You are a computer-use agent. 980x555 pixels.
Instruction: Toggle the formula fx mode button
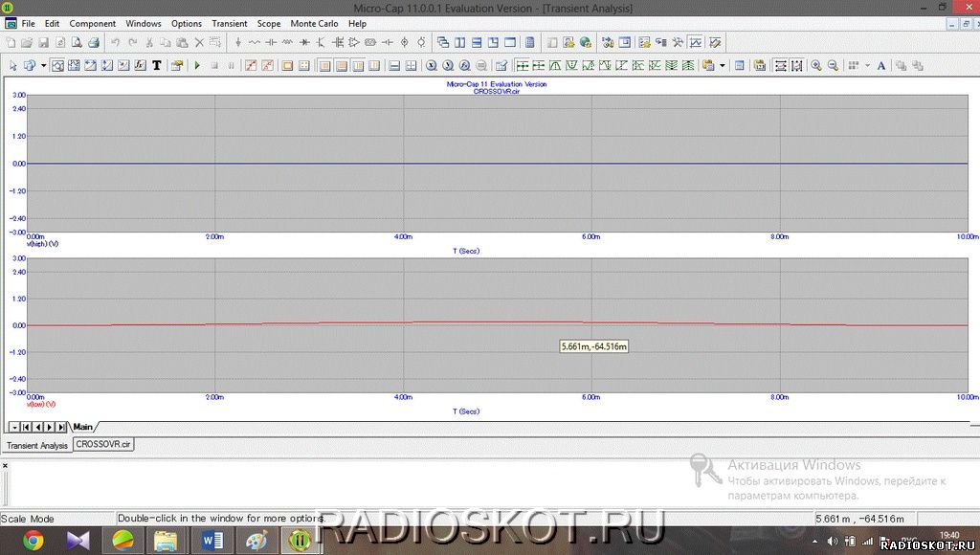point(140,65)
